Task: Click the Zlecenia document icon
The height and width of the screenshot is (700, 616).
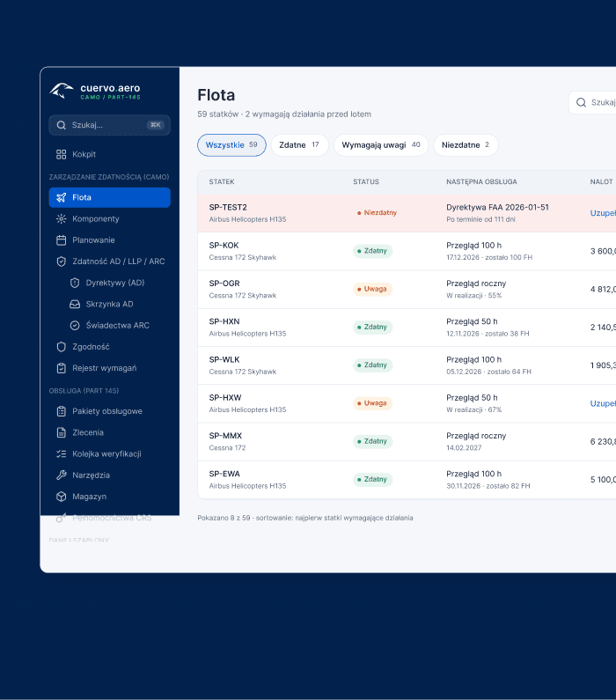Action: click(x=61, y=432)
